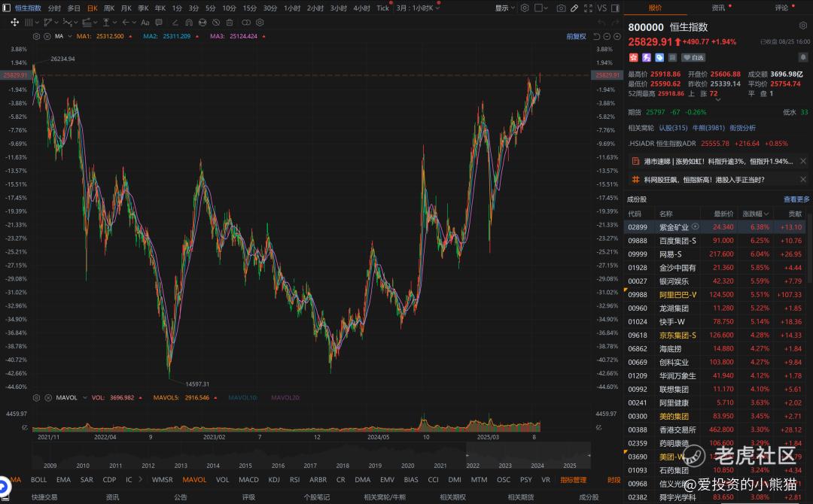Image resolution: width=813 pixels, height=504 pixels.
Task: Open the pencil draw tool in top bar
Action: [574, 8]
